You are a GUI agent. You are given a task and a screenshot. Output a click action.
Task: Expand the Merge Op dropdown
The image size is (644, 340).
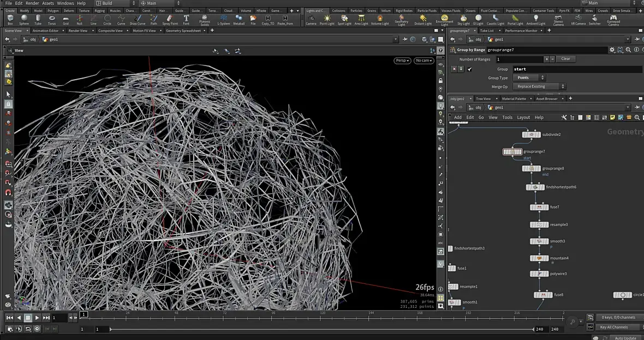539,87
